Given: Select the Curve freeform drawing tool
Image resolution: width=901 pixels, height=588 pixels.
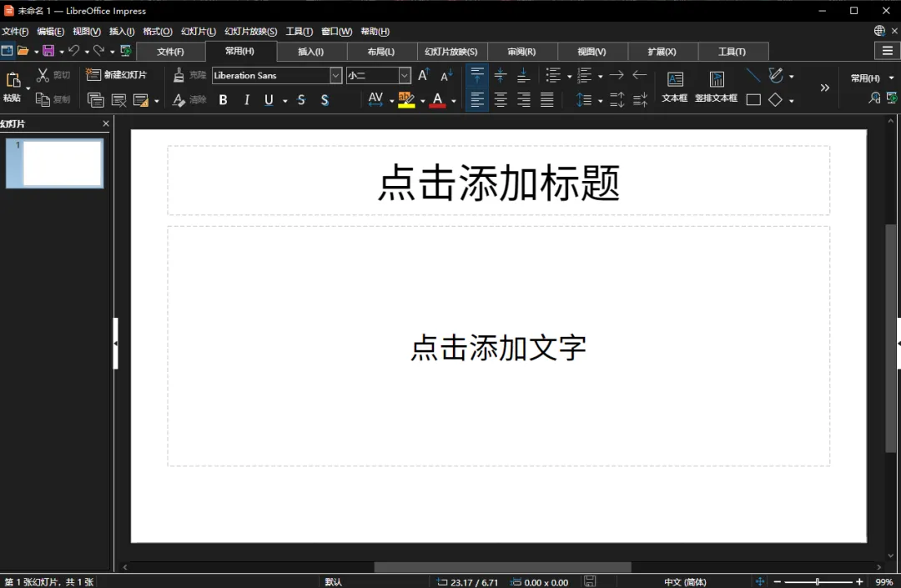Looking at the screenshot, I should (x=776, y=75).
